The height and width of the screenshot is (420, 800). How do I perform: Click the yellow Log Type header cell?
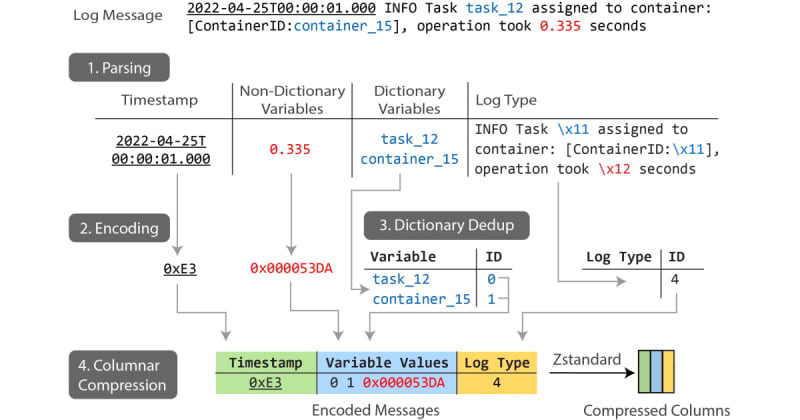(x=497, y=362)
